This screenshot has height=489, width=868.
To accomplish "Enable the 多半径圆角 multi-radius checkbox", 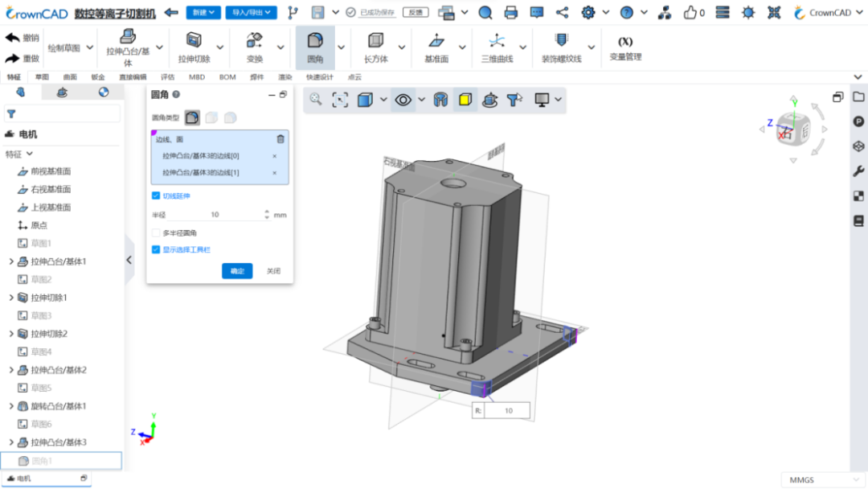I will coord(156,232).
